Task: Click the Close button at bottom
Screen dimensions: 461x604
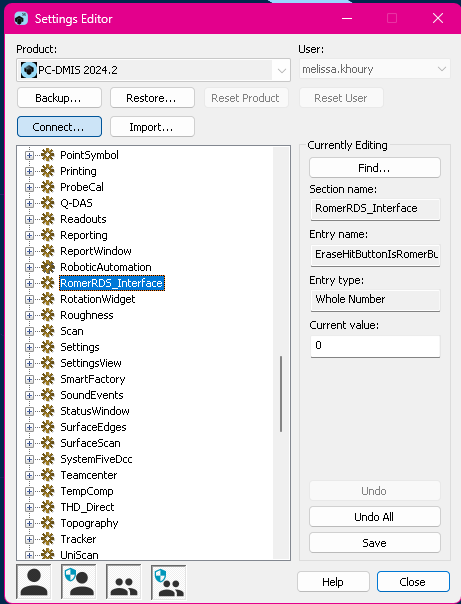Action: point(413,582)
